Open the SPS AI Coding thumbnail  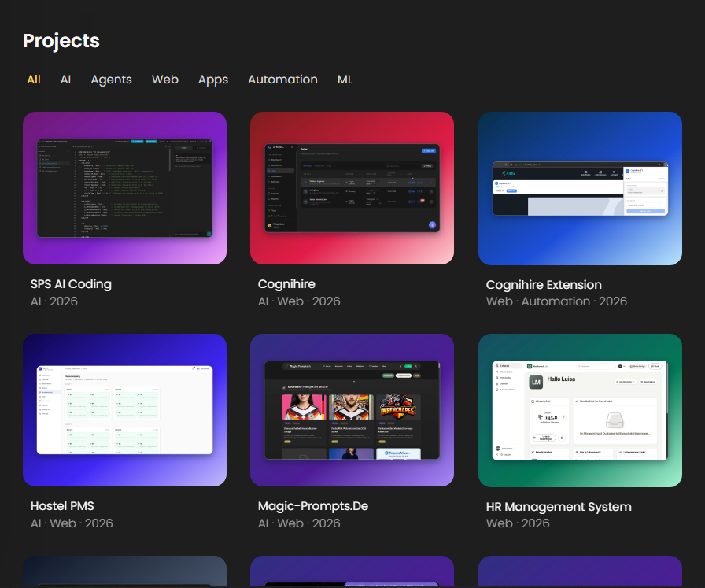coord(124,188)
